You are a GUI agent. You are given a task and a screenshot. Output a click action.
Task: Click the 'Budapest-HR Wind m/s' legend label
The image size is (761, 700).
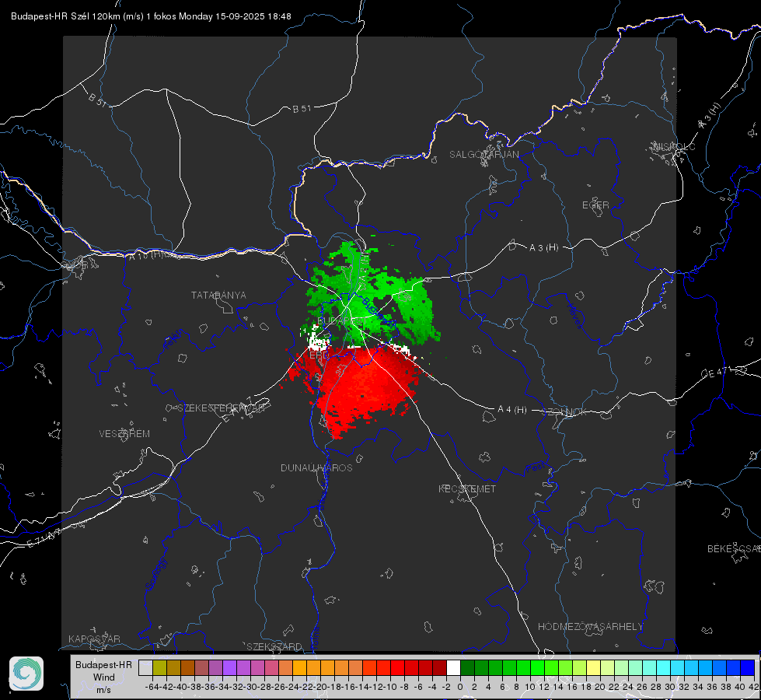click(104, 677)
